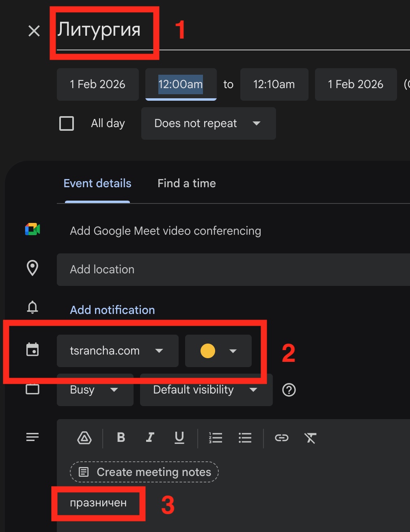The height and width of the screenshot is (532, 410).
Task: Open the yellow event color picker
Action: tap(218, 351)
